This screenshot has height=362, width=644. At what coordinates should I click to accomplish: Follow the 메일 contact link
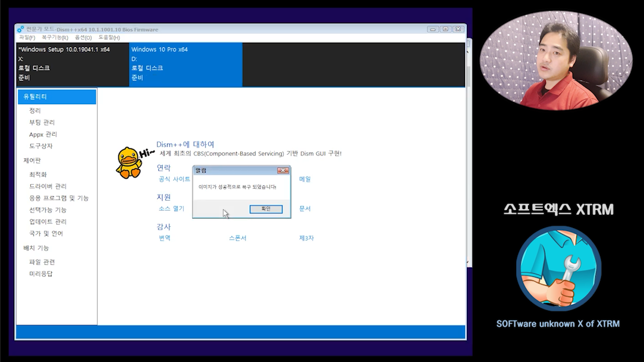pos(304,179)
